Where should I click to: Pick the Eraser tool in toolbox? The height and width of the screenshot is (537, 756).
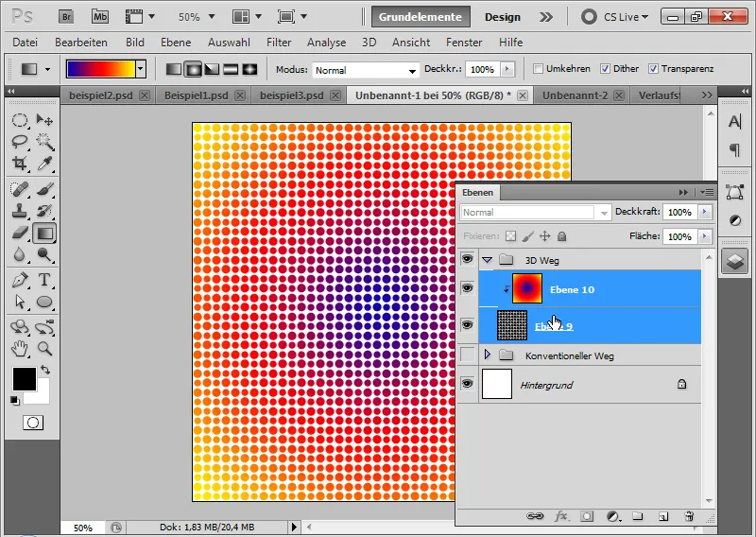19,233
